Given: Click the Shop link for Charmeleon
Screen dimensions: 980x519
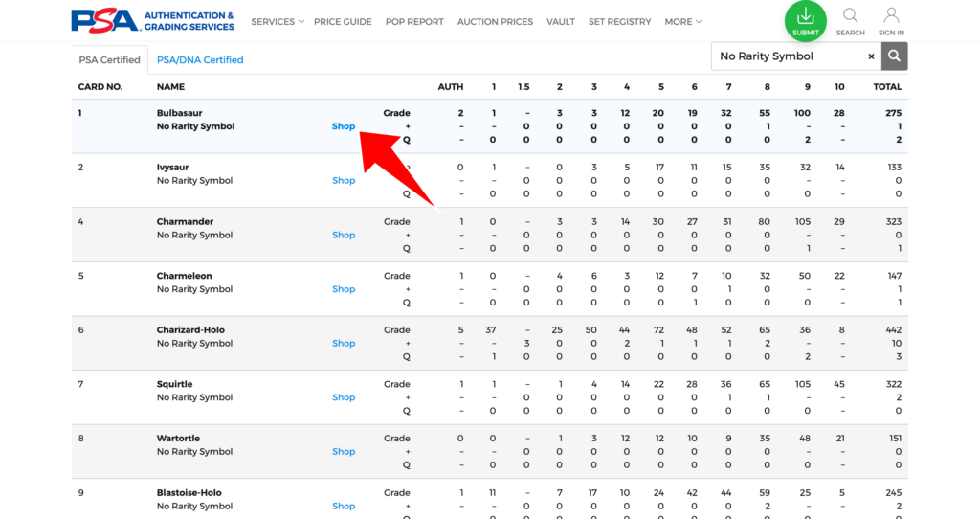Looking at the screenshot, I should [x=344, y=289].
